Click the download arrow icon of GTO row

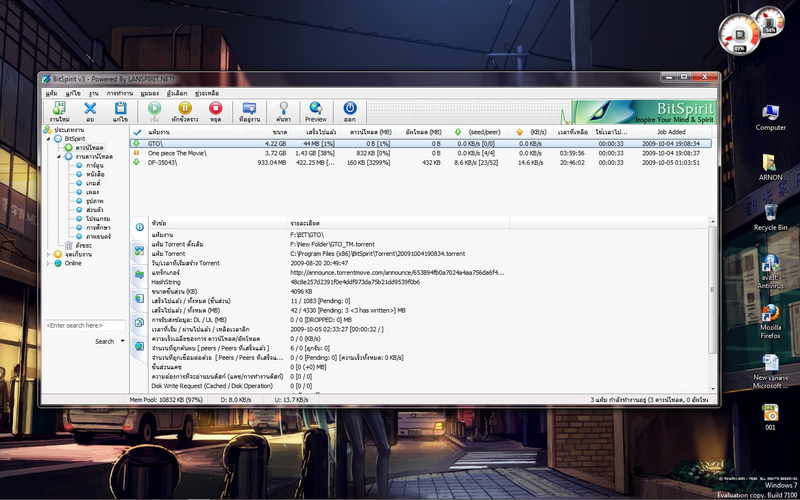coord(136,144)
